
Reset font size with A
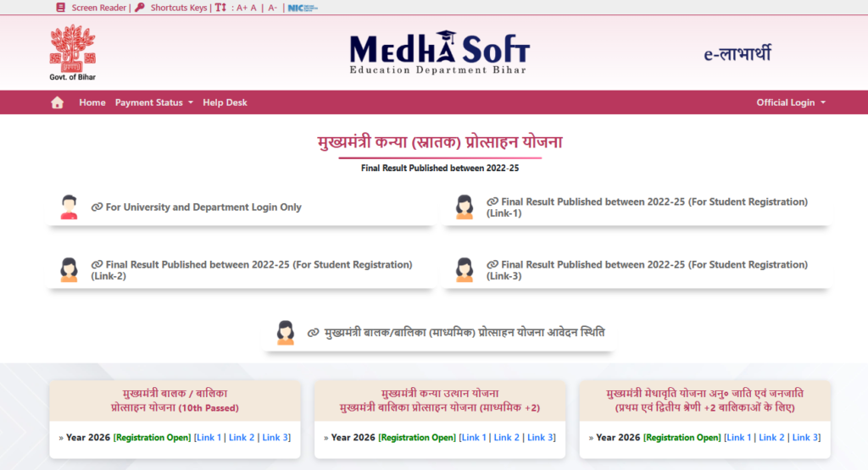coord(253,8)
